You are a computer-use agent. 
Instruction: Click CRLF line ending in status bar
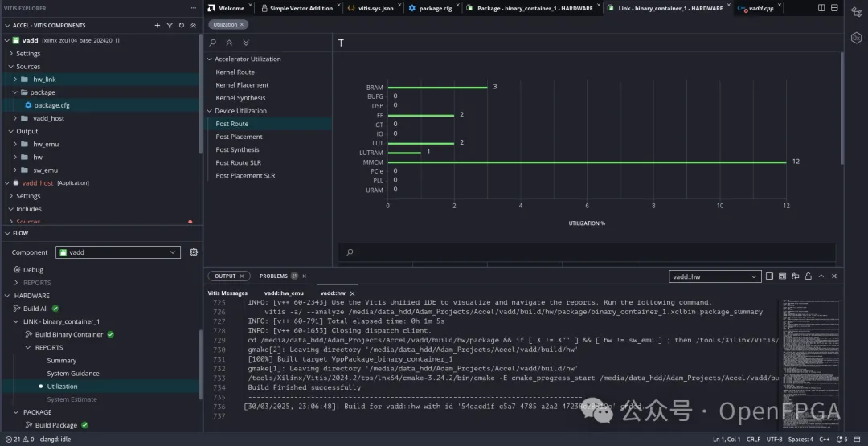pyautogui.click(x=753, y=440)
